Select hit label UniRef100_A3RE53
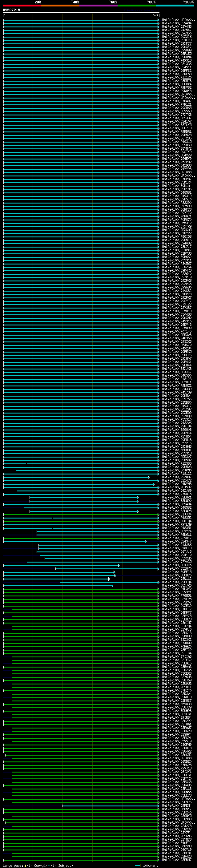Image resolution: width=197 pixels, height=868 pixels. click(x=177, y=74)
